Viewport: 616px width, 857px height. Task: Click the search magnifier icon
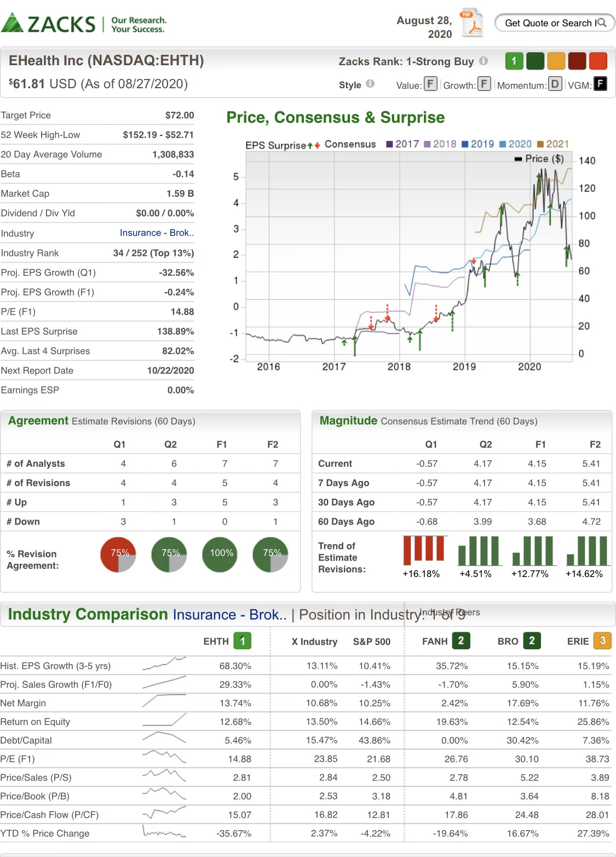tap(602, 22)
